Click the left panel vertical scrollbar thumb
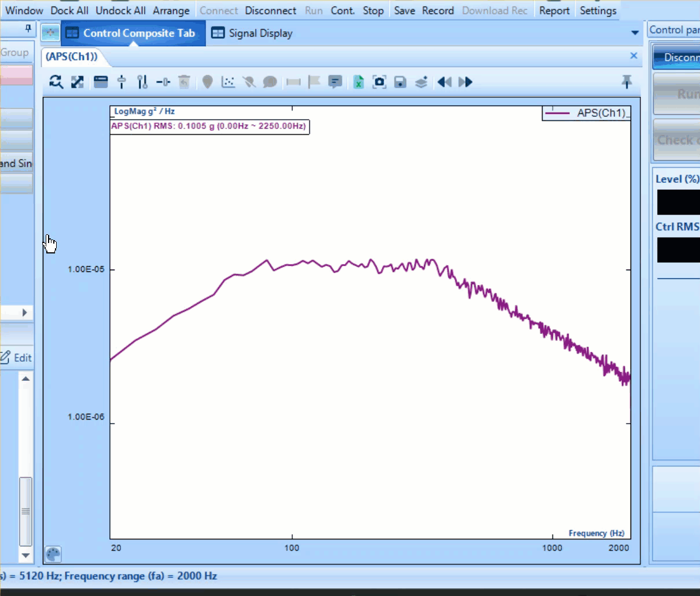The height and width of the screenshot is (596, 700). [x=25, y=511]
